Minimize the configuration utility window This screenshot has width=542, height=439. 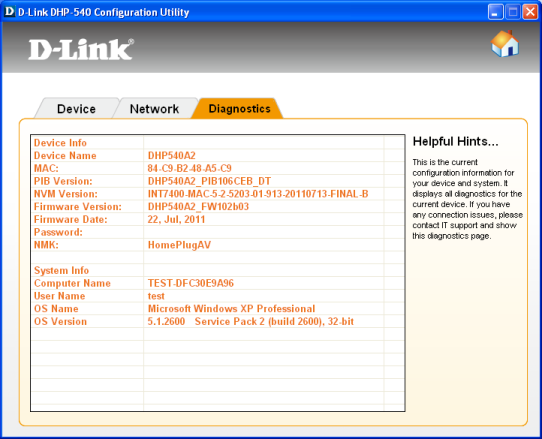(495, 12)
